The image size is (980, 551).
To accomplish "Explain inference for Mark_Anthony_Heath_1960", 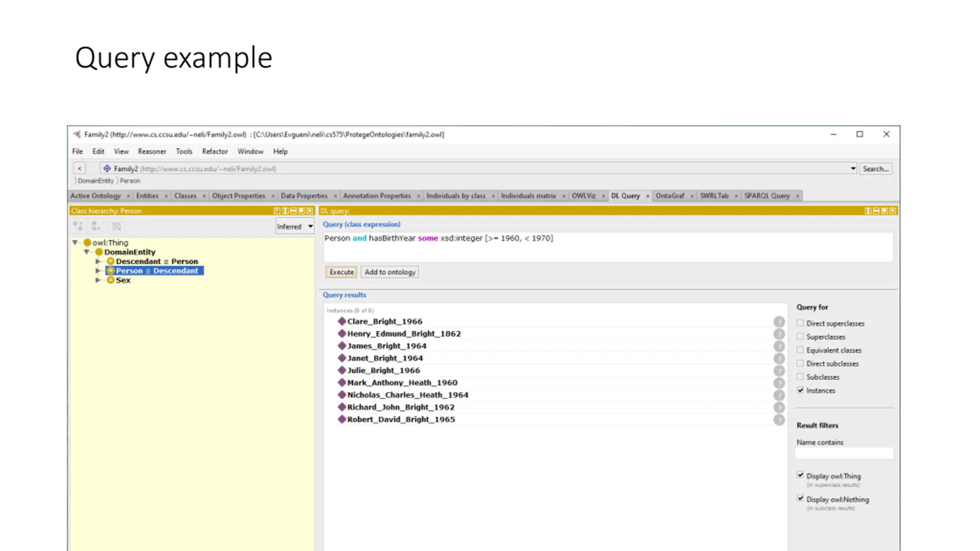I will [x=779, y=383].
